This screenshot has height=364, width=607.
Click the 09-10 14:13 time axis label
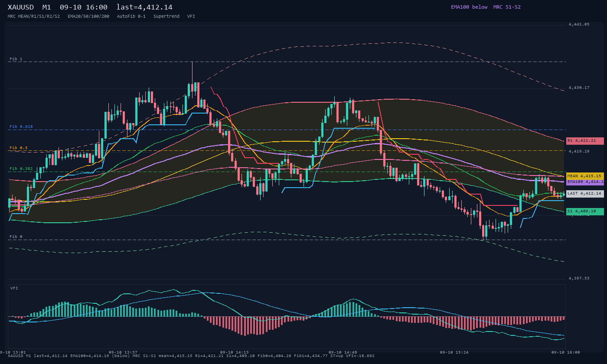(235, 352)
